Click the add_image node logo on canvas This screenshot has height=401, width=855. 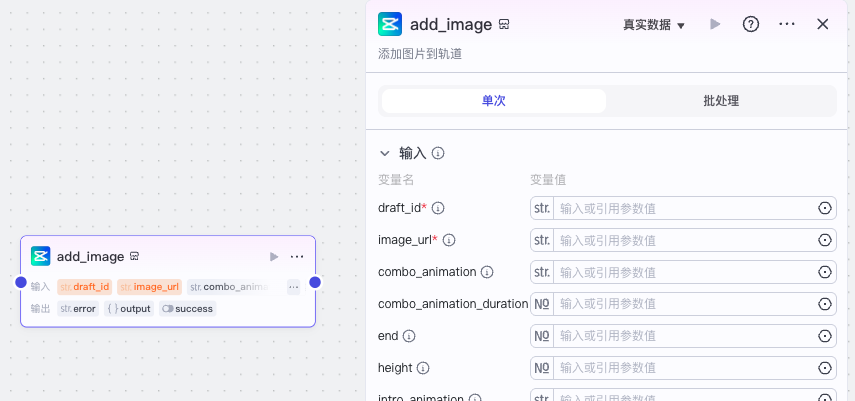41,256
